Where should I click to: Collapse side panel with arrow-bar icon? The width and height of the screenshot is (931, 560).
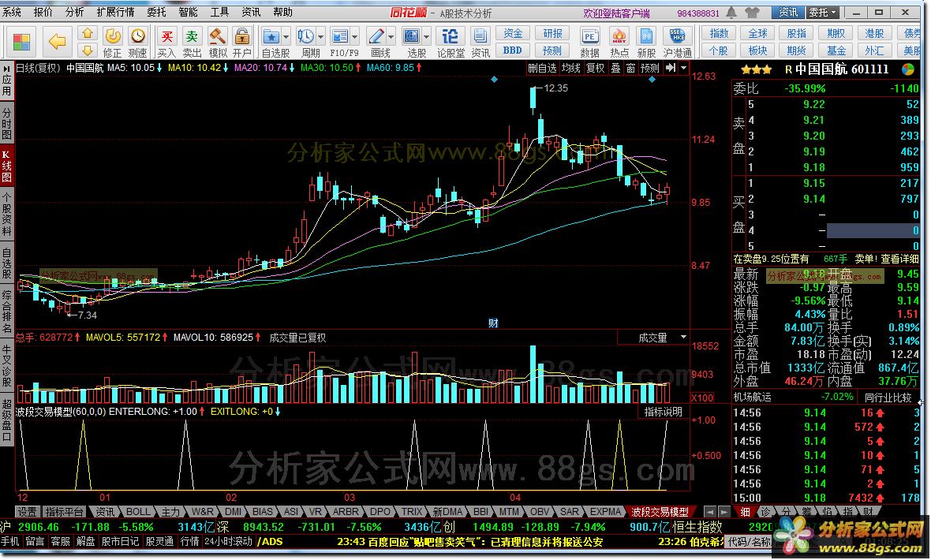click(671, 69)
